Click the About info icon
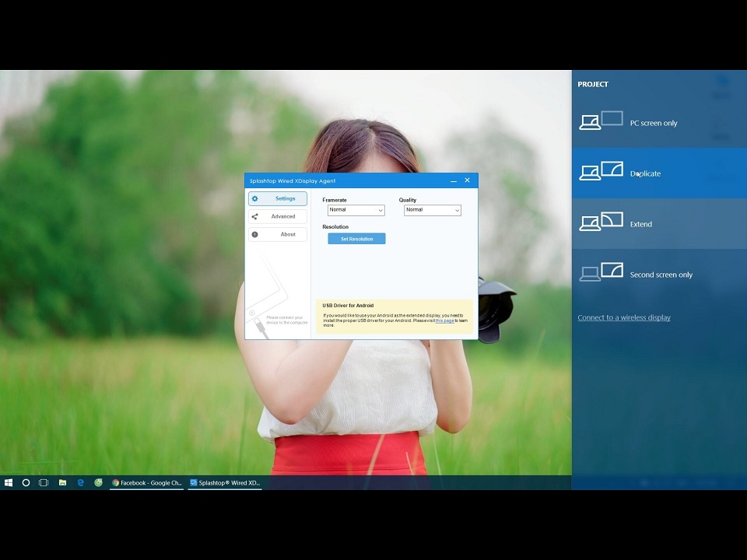 pyautogui.click(x=255, y=234)
